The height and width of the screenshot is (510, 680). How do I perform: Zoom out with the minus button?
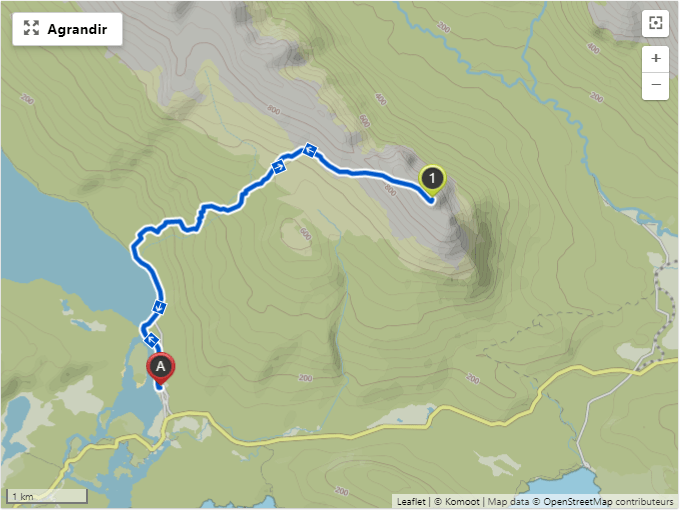(x=655, y=85)
